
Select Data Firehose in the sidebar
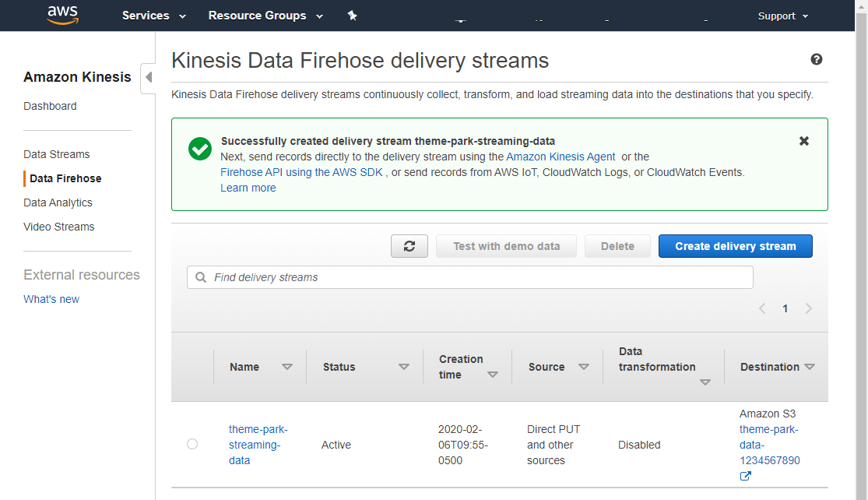pos(65,178)
